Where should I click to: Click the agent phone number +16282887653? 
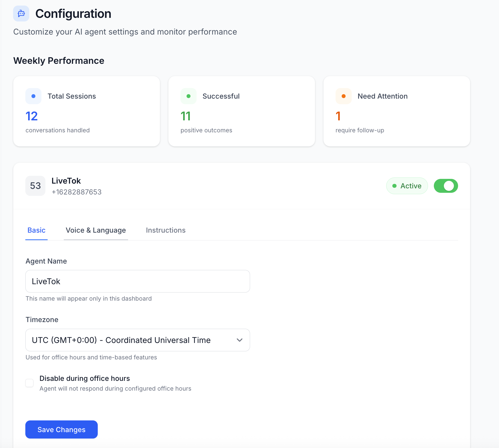click(77, 192)
